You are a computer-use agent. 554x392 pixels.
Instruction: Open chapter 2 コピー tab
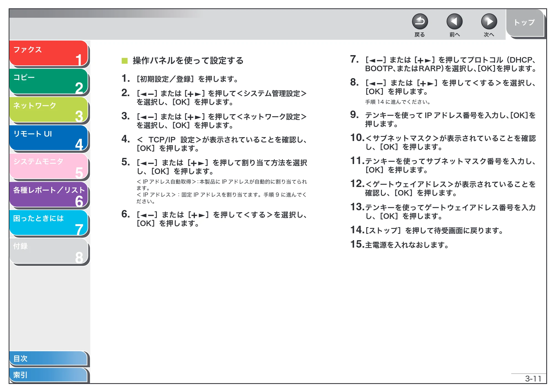pos(49,81)
